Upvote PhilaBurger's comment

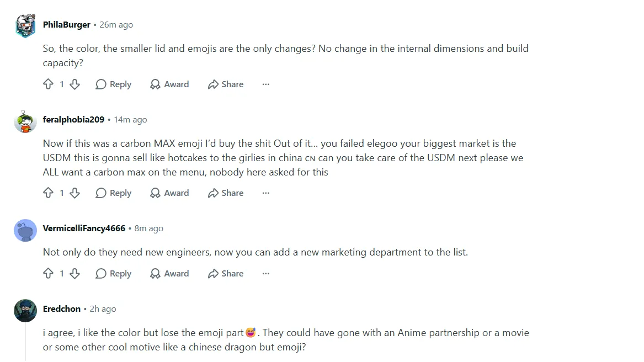click(48, 84)
